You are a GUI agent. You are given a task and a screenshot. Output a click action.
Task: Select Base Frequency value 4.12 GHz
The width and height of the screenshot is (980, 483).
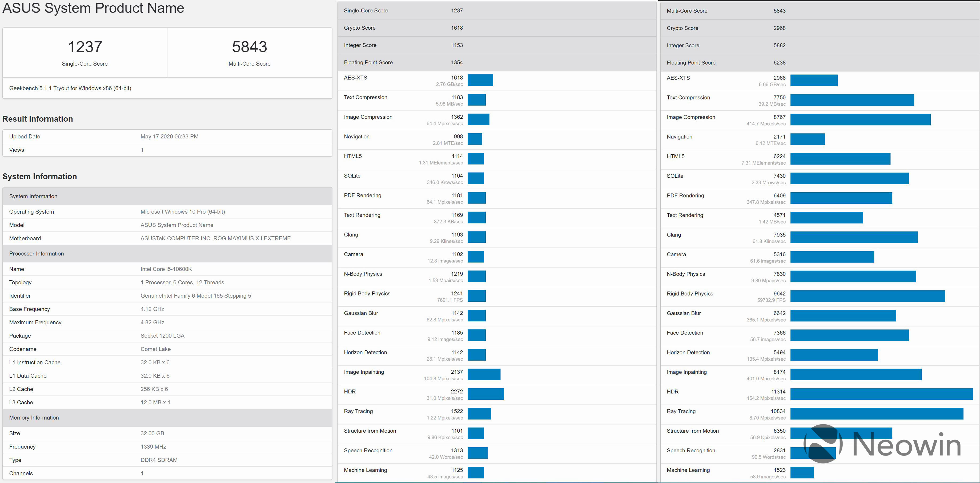[x=152, y=309]
